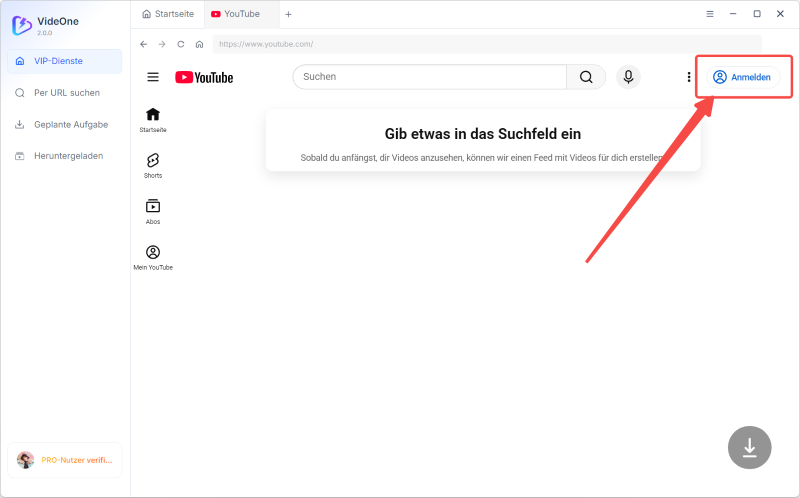Click heading 'Gib etwas in das Suchfeld ein'

click(483, 134)
